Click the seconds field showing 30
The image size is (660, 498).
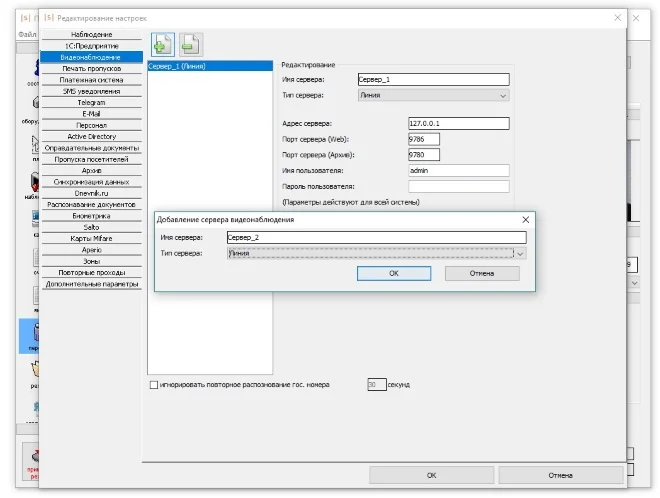pyautogui.click(x=376, y=384)
